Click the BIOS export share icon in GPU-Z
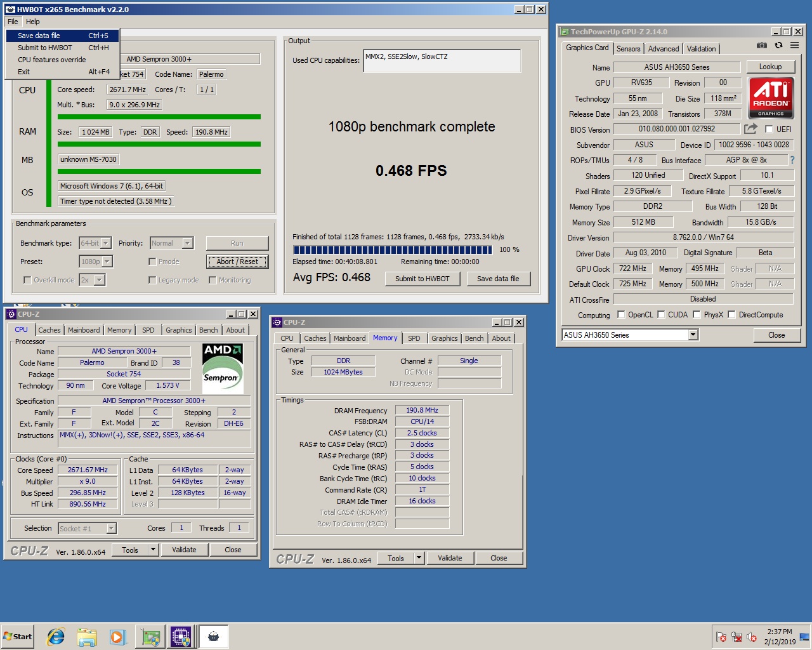 pyautogui.click(x=750, y=129)
